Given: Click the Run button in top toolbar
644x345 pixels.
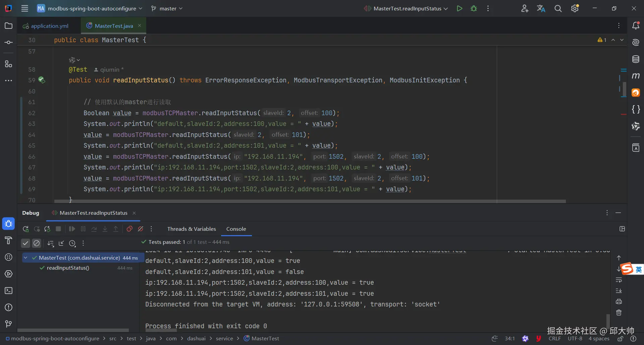Looking at the screenshot, I should (x=459, y=9).
